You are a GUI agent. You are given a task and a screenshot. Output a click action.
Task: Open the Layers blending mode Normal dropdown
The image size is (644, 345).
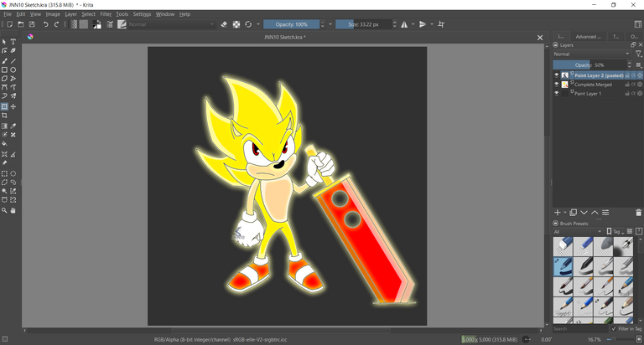(591, 54)
